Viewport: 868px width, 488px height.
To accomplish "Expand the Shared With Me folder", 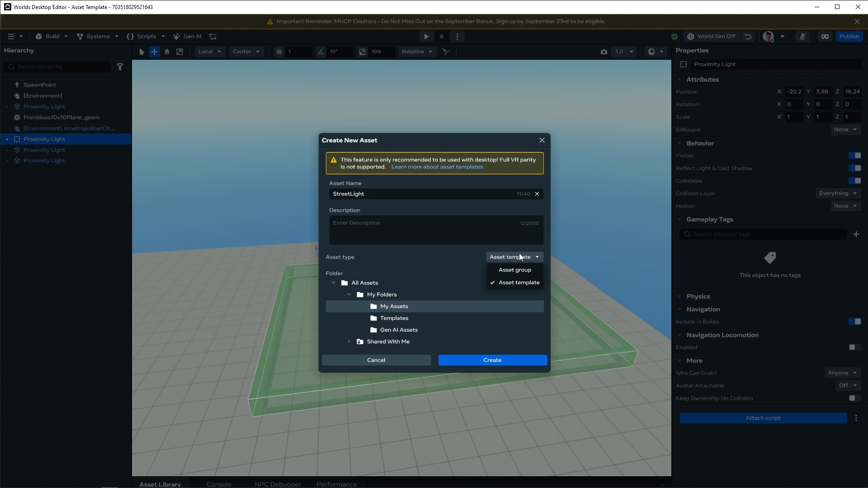I will (x=349, y=342).
